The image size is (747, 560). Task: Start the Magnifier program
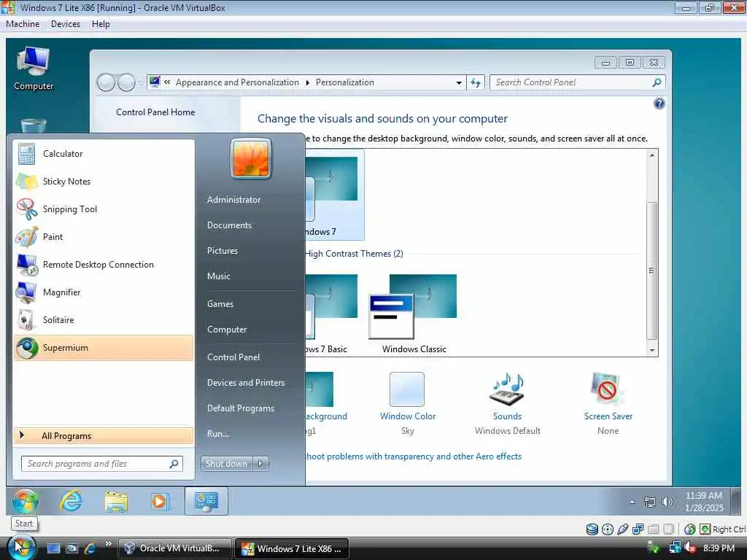pos(104,292)
